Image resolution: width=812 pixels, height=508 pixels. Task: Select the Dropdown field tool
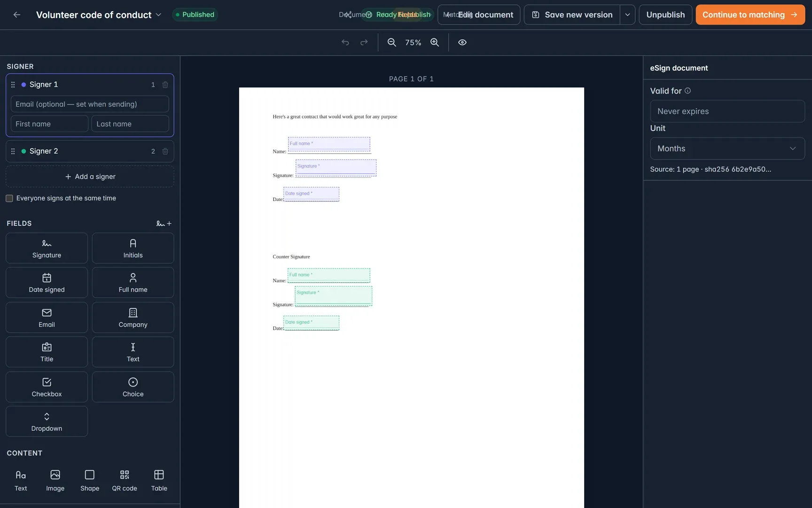[x=47, y=421]
